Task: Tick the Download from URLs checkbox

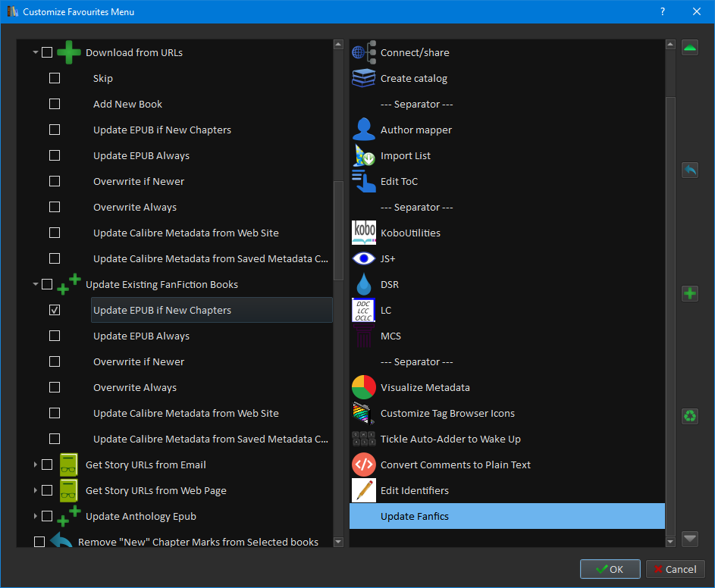Action: pyautogui.click(x=47, y=52)
